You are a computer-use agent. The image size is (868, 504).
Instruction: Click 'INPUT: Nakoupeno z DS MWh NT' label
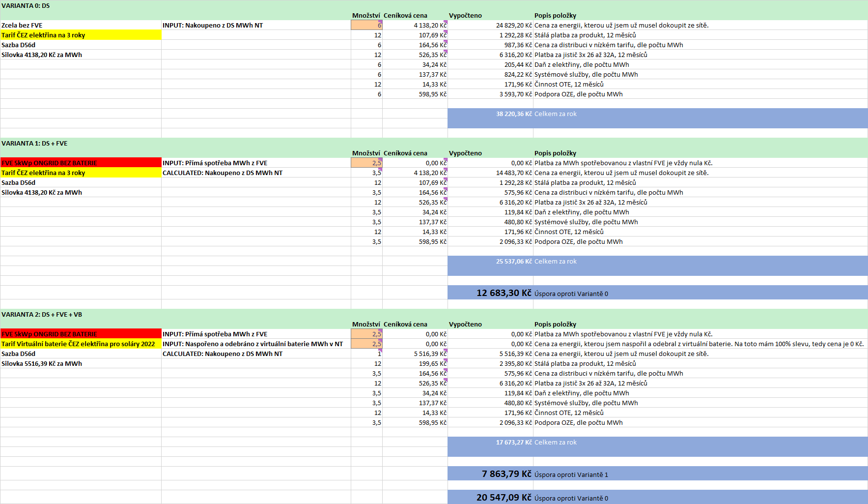click(213, 25)
